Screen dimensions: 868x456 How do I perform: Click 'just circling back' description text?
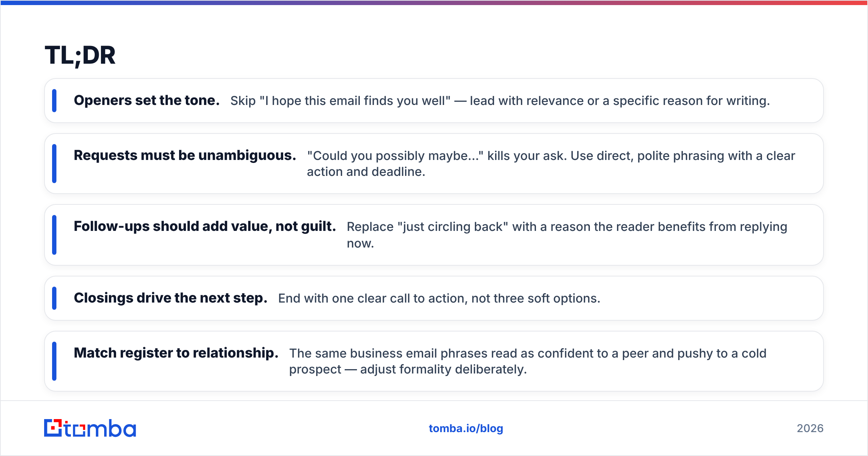567,235
